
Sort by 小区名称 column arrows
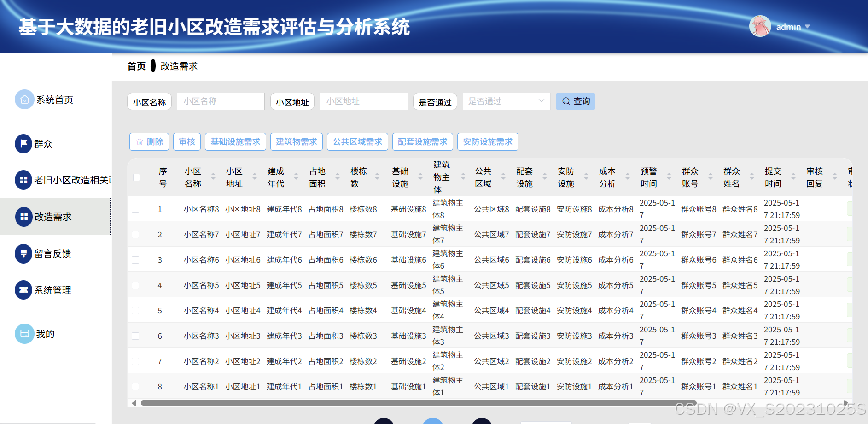[x=213, y=177]
